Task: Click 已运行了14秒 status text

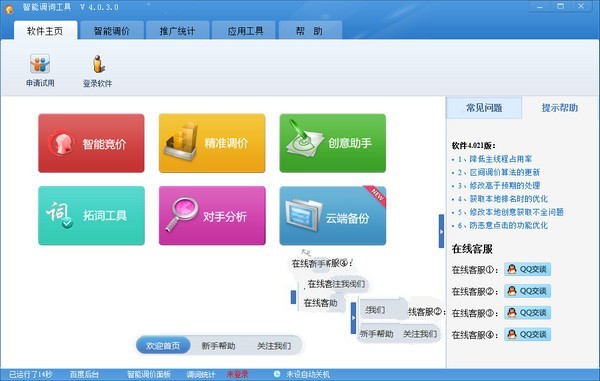Action: 31,374
